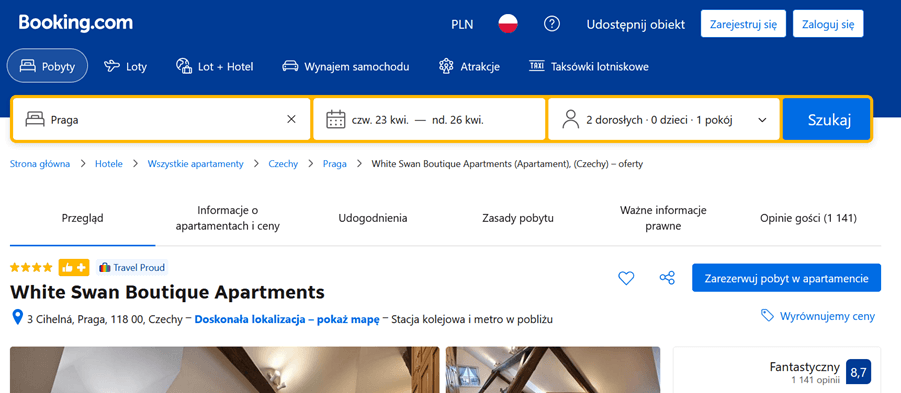Click Hotele breadcrumb link
Viewport: 901px width, 393px height.
click(109, 164)
